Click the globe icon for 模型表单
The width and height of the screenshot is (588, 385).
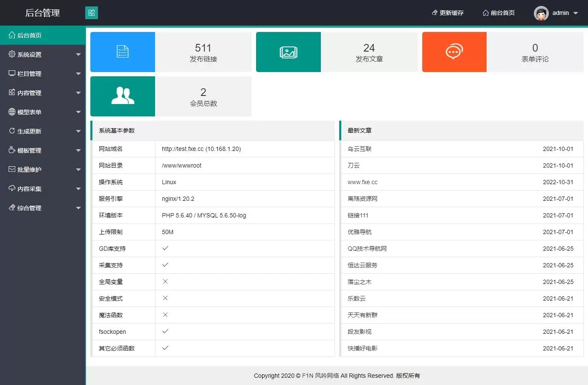point(12,112)
